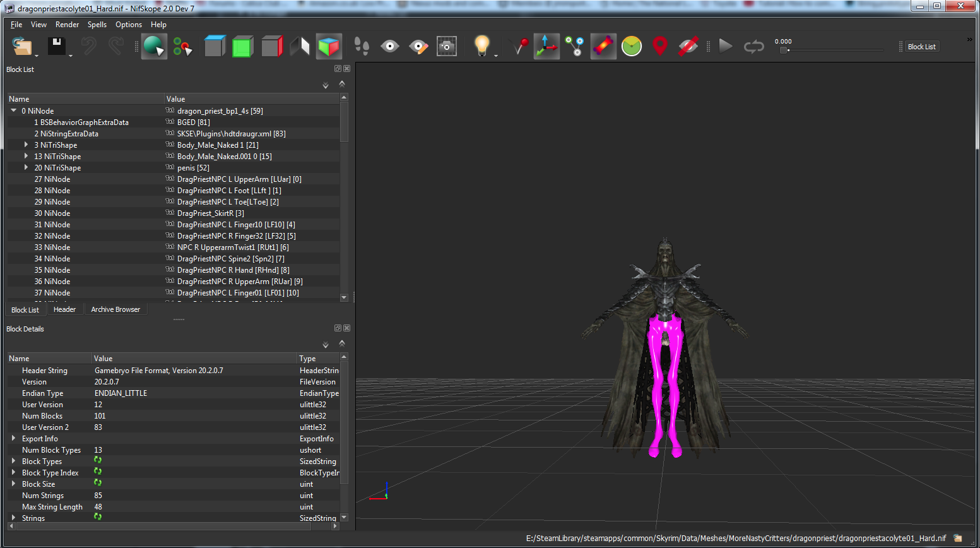Select the vertex picking tool

coord(183,46)
